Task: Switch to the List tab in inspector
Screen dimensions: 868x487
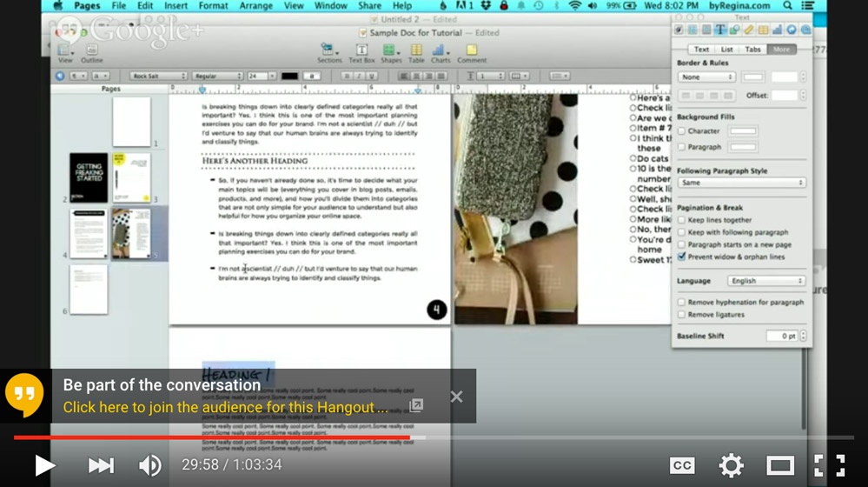Action: pos(727,50)
